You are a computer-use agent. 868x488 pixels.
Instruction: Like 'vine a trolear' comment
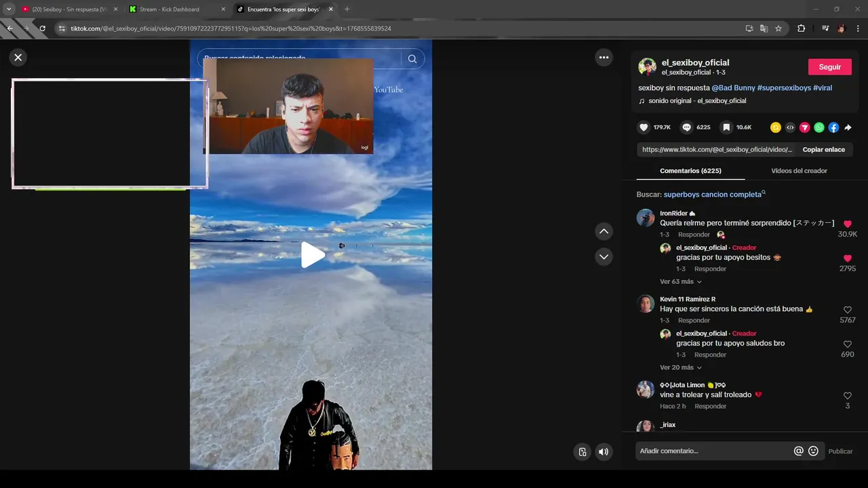pos(847,396)
